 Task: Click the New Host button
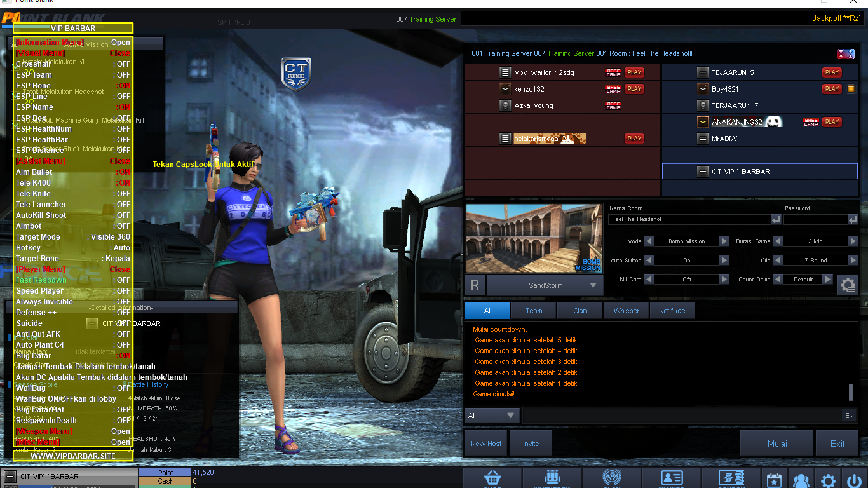(x=486, y=444)
